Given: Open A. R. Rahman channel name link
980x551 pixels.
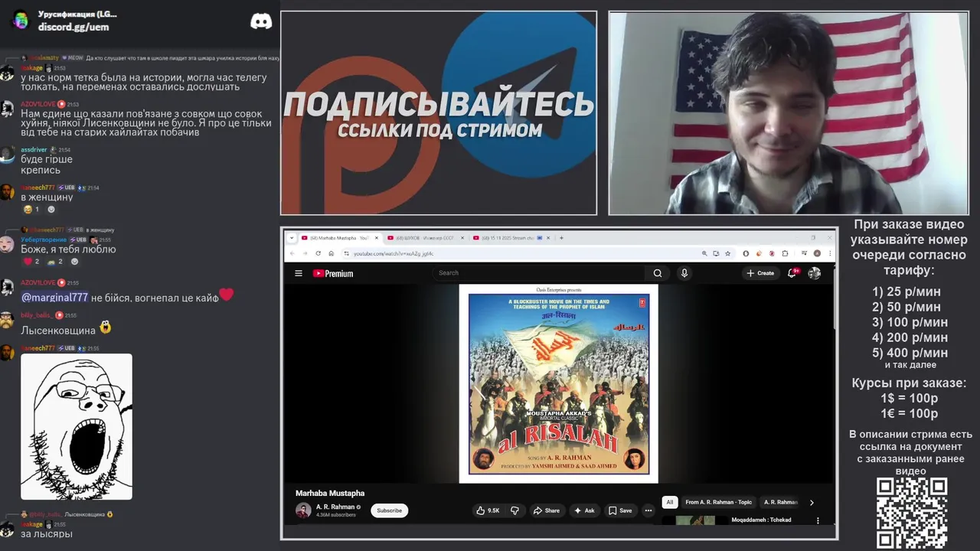Looking at the screenshot, I should click(335, 507).
